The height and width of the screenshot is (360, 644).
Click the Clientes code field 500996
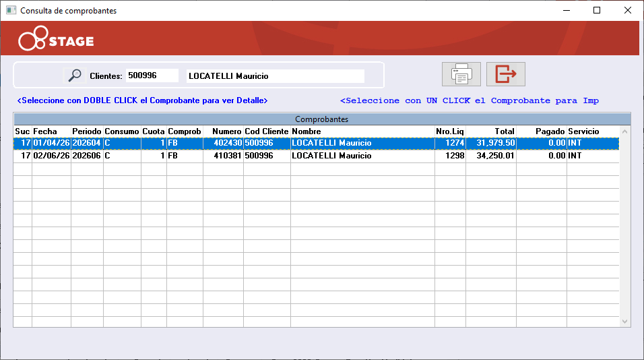[x=152, y=76]
